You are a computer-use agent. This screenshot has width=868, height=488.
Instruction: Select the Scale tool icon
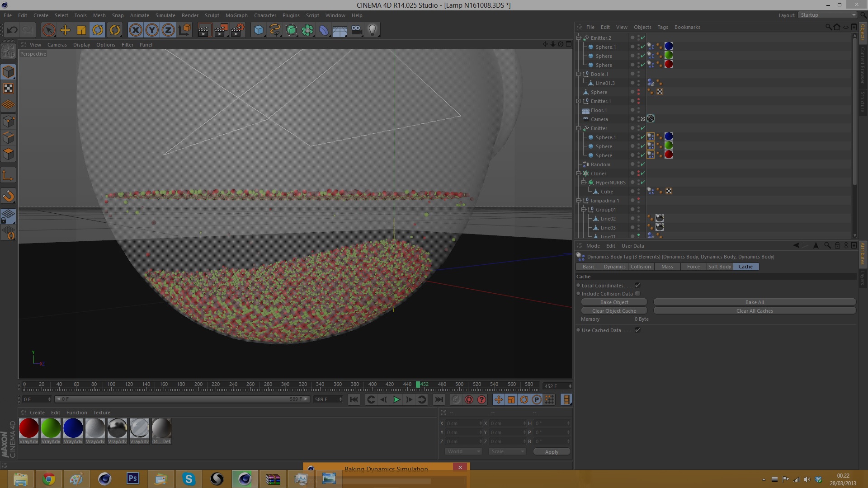(x=81, y=30)
